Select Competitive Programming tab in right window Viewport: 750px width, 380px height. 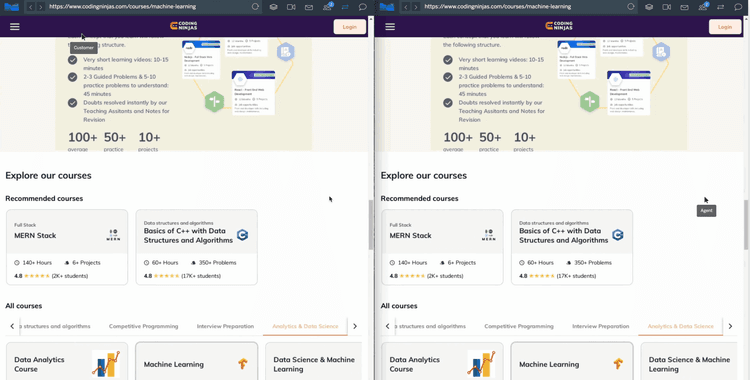[519, 326]
